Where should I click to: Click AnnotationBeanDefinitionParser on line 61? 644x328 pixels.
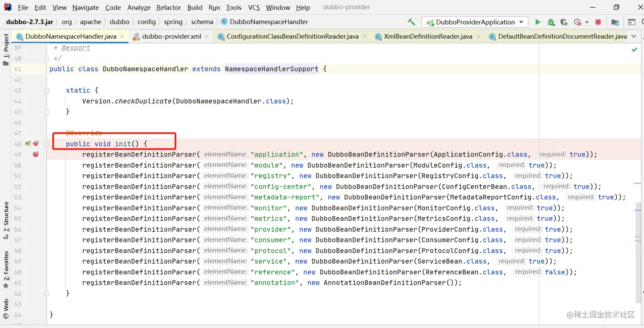[385, 282]
